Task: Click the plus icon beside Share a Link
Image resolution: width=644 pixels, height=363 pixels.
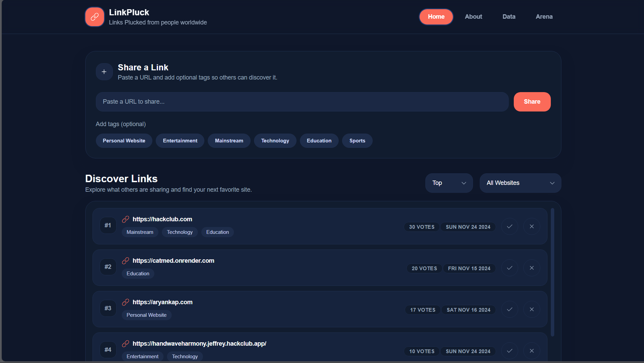Action: 104,72
